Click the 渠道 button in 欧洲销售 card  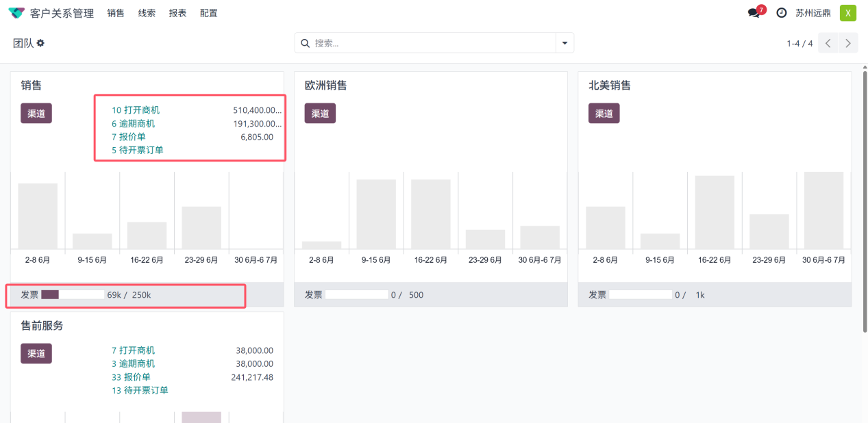point(320,114)
